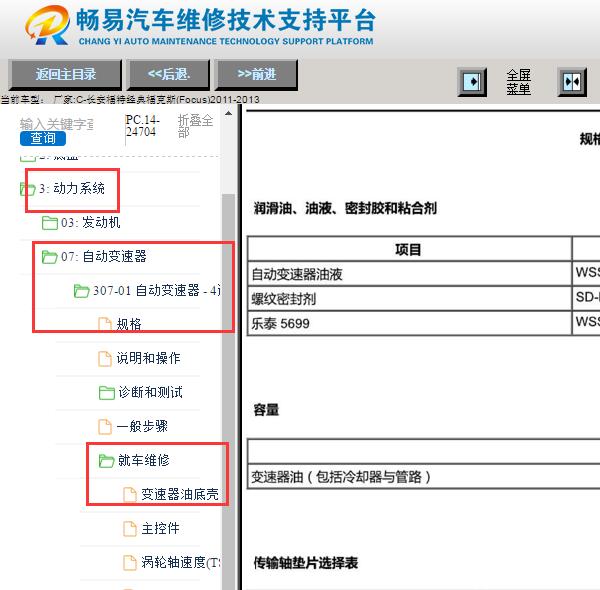This screenshot has height=590, width=600.
Task: Open the 规格 page in the tree
Action: (x=129, y=324)
